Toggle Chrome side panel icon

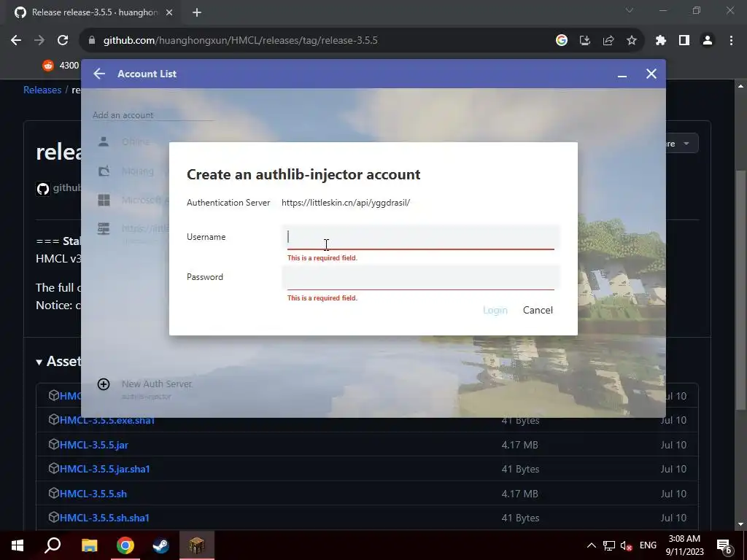[x=684, y=41]
